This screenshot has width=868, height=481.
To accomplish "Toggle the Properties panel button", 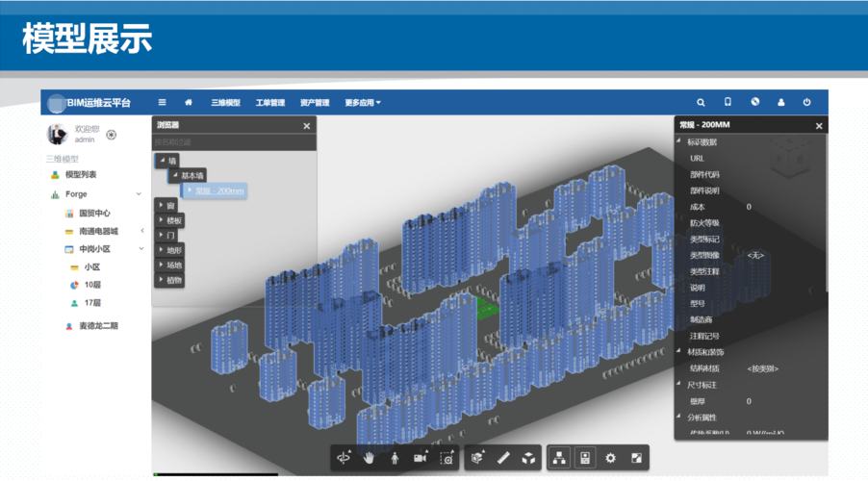I will pos(585,458).
